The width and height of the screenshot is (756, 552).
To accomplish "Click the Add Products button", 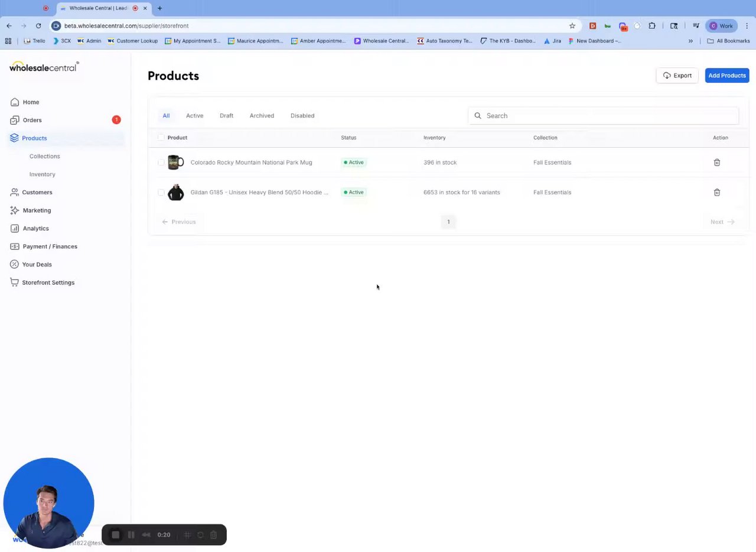I will pos(727,75).
